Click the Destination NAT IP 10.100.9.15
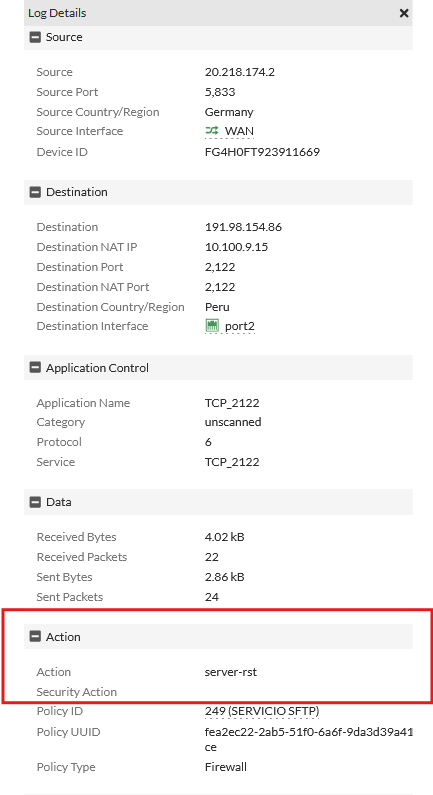This screenshot has width=433, height=795. coord(236,247)
